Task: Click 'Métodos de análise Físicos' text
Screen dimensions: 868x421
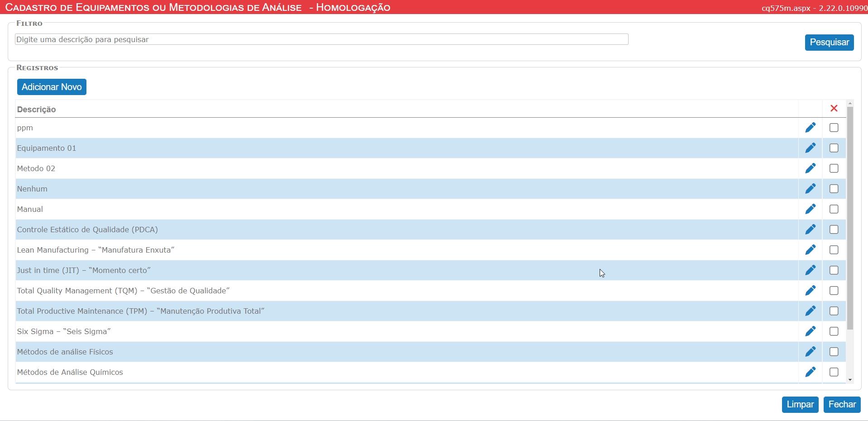Action: coord(65,352)
